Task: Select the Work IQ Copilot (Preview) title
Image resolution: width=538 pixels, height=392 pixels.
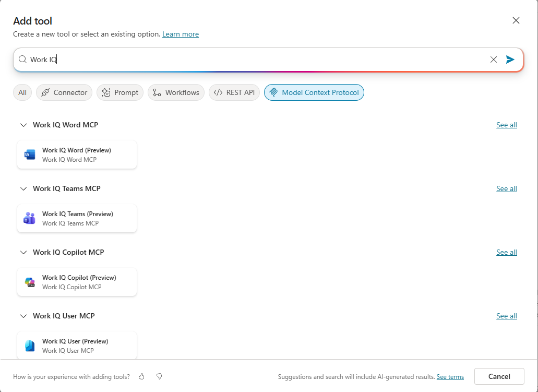Action: coord(79,277)
